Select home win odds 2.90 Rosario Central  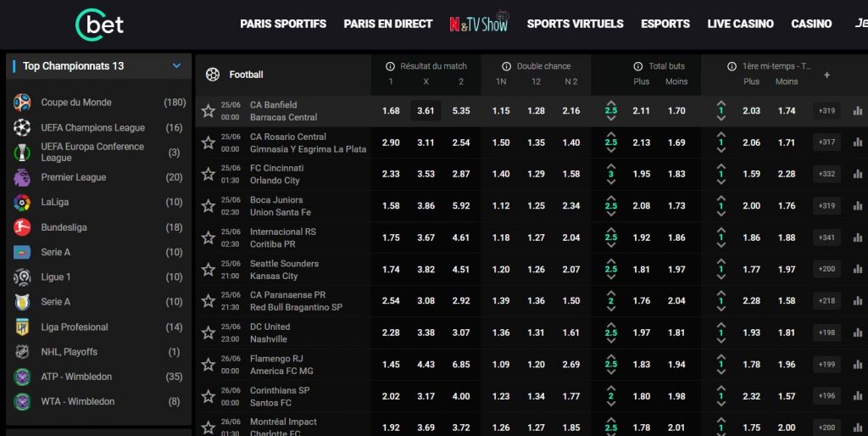point(391,143)
